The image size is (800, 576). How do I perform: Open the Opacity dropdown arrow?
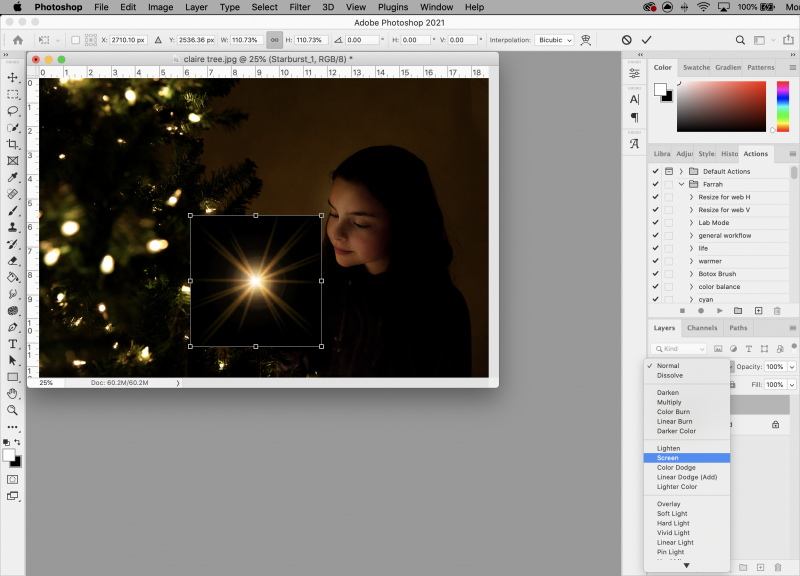(x=792, y=367)
